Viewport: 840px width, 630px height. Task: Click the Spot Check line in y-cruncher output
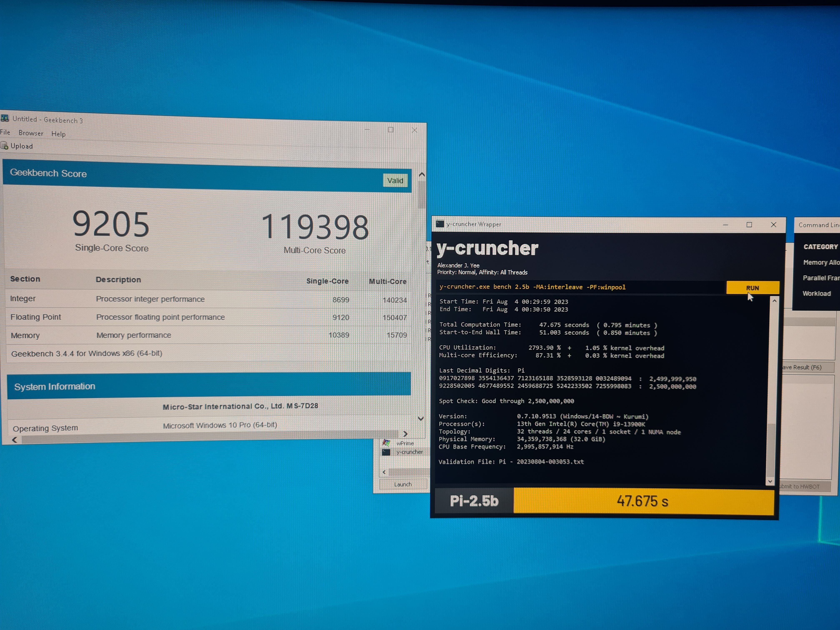click(507, 401)
